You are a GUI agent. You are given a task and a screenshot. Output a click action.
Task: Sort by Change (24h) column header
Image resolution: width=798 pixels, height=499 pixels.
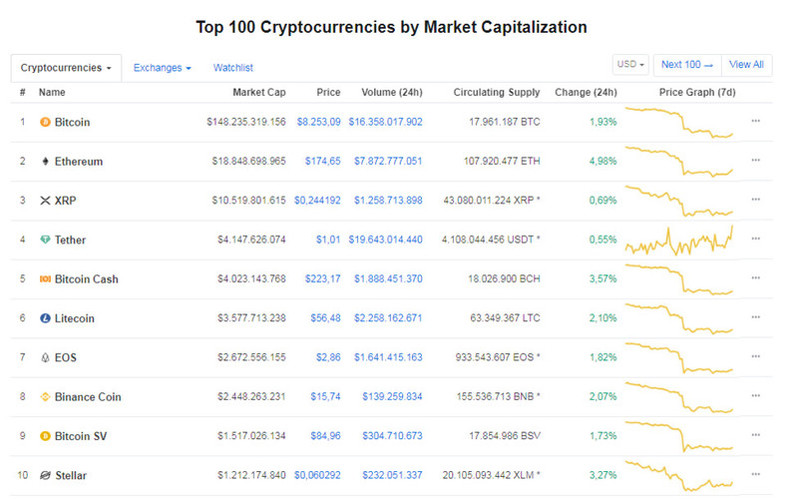(x=586, y=92)
